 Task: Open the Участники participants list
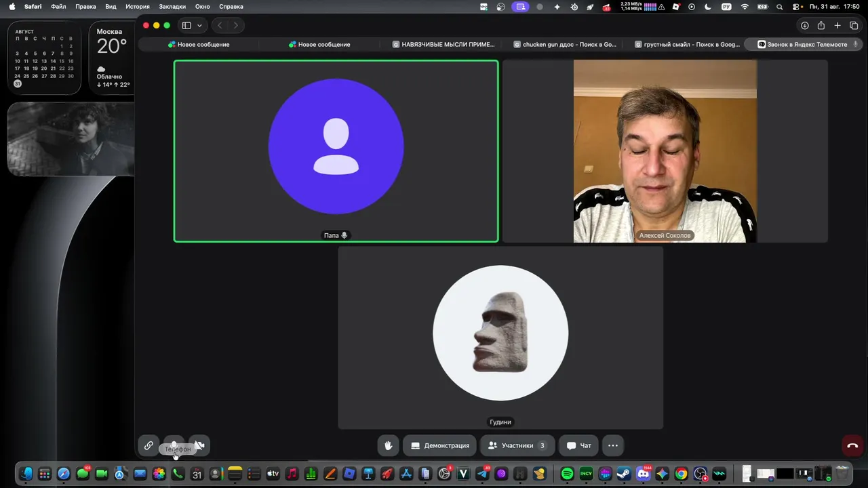[x=517, y=445]
